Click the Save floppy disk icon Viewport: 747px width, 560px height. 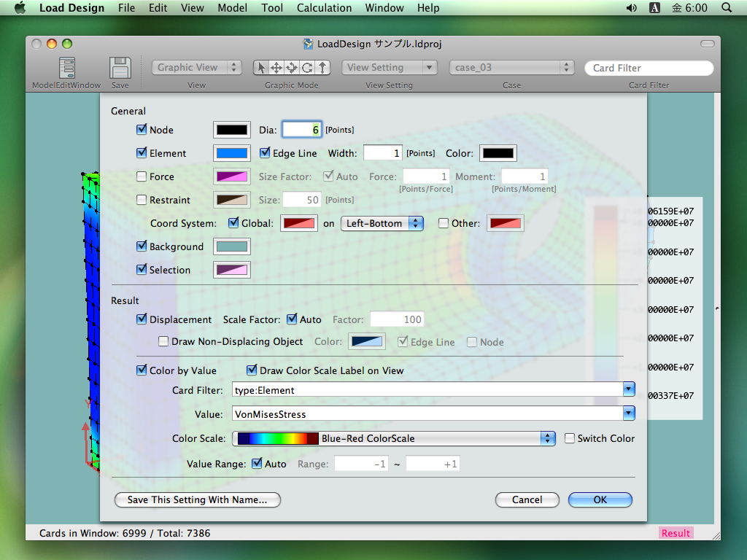(120, 68)
